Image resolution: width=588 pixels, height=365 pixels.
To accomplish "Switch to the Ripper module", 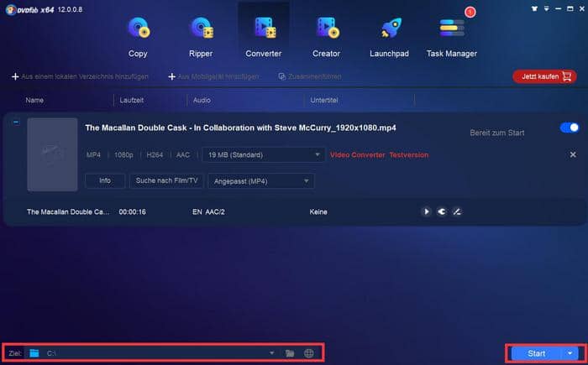I will point(201,36).
